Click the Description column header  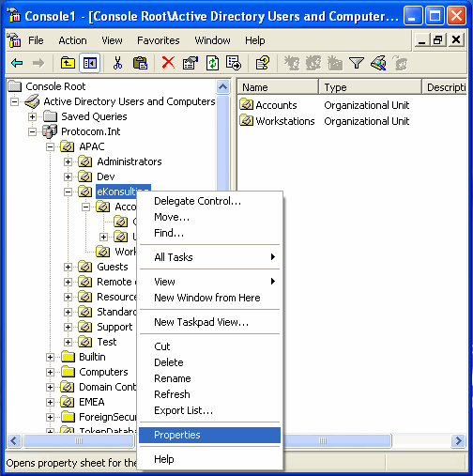pyautogui.click(x=445, y=87)
